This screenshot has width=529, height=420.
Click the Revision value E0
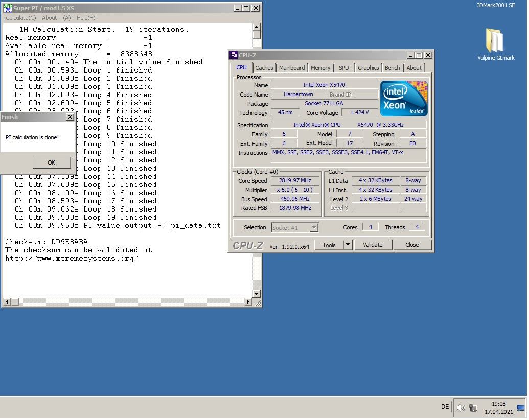pyautogui.click(x=412, y=144)
